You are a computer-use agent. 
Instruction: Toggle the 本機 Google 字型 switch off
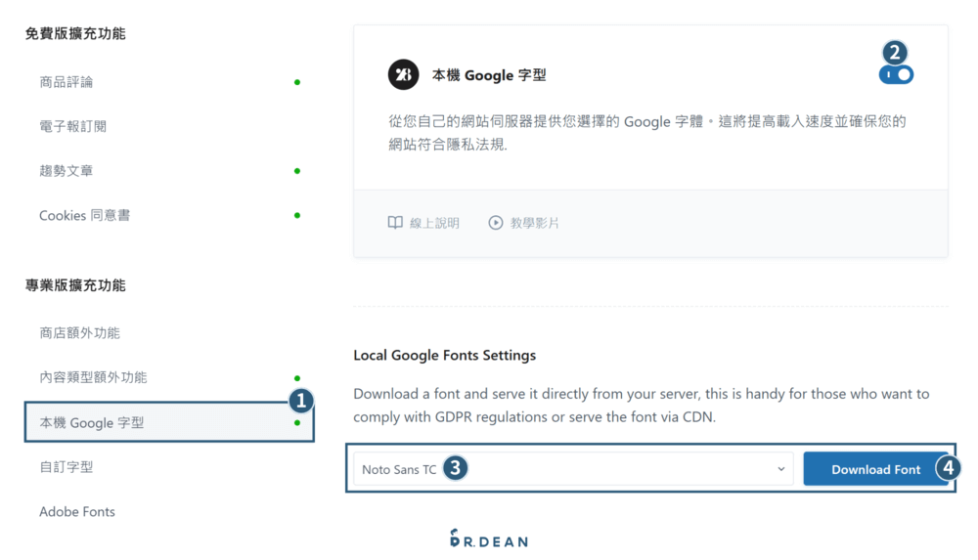pyautogui.click(x=896, y=75)
